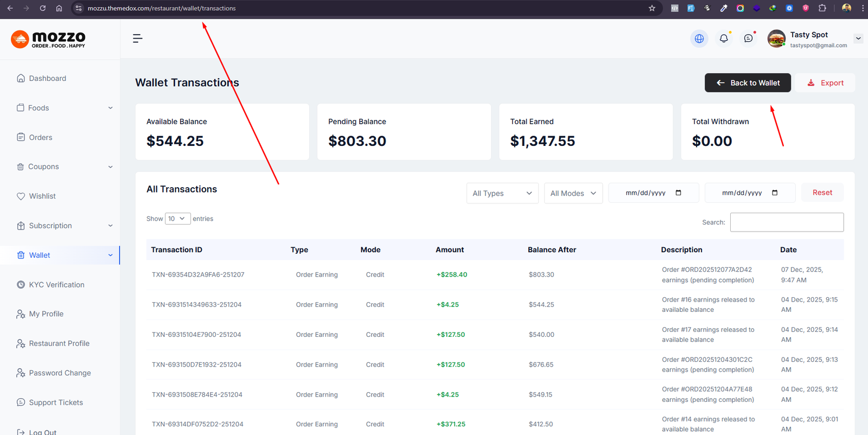The height and width of the screenshot is (435, 868).
Task: Expand the Foods sidebar submenu
Action: 111,108
